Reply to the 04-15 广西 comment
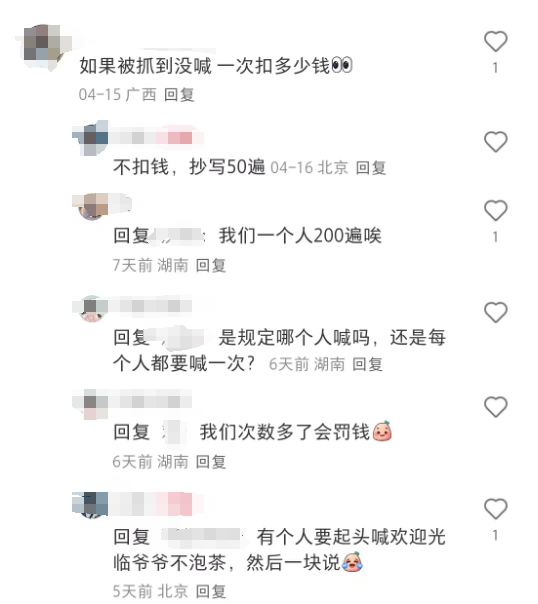The height and width of the screenshot is (604, 538). 179,95
